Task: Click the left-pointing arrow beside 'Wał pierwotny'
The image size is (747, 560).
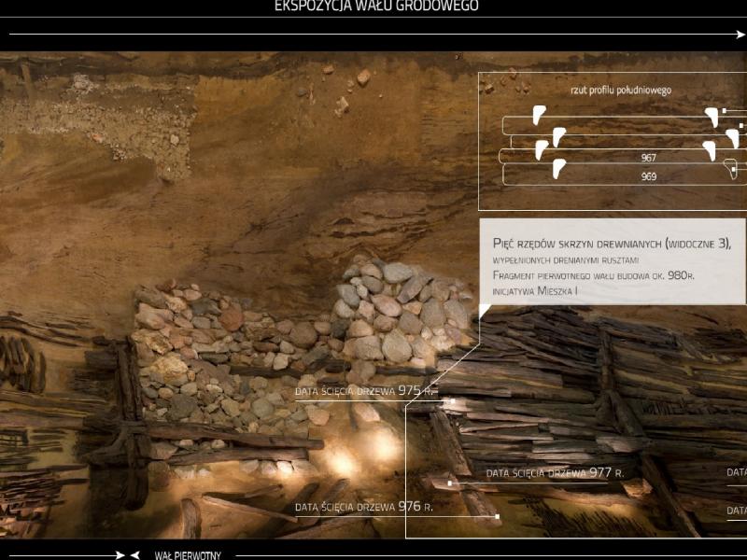Action: [x=135, y=554]
